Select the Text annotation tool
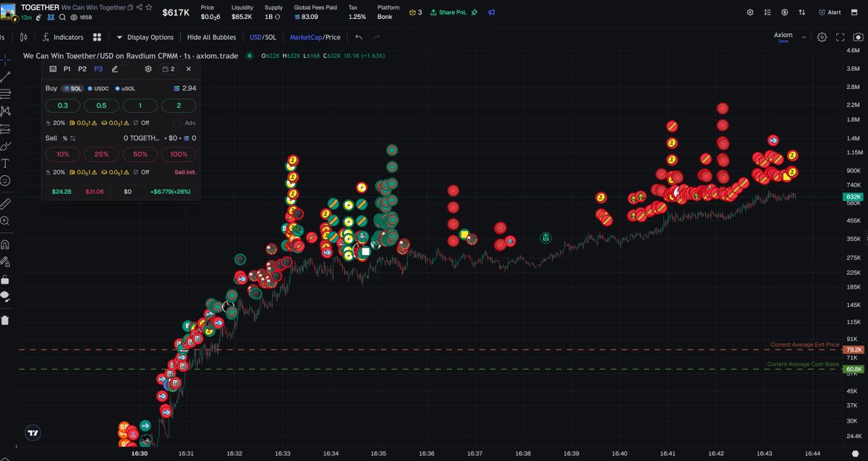868x461 pixels. pos(6,164)
